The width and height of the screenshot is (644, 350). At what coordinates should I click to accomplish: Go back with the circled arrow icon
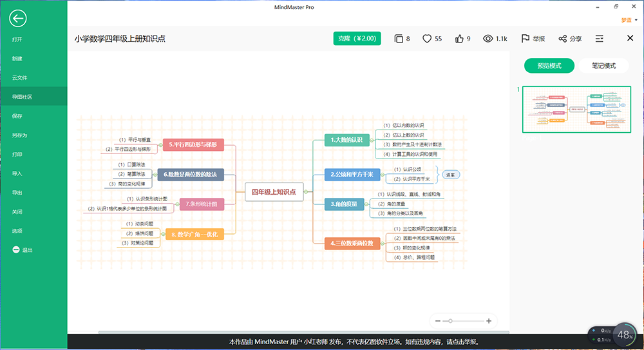coord(17,19)
